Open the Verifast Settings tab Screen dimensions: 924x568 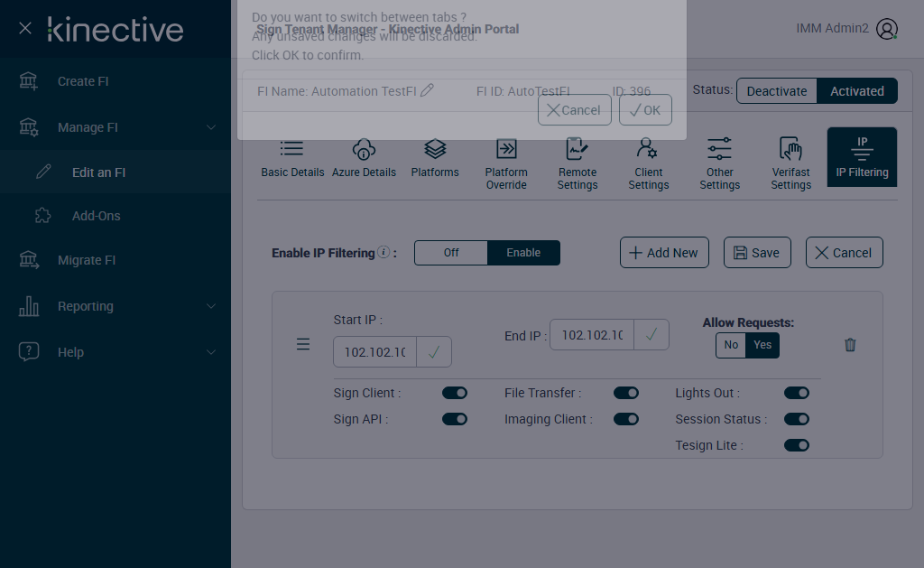(x=790, y=163)
